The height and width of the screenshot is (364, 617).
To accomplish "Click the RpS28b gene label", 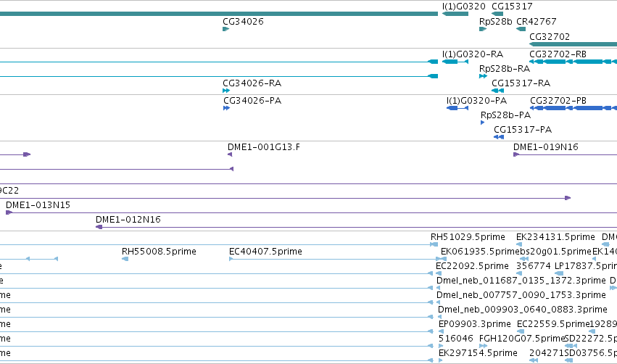I will [x=496, y=22].
